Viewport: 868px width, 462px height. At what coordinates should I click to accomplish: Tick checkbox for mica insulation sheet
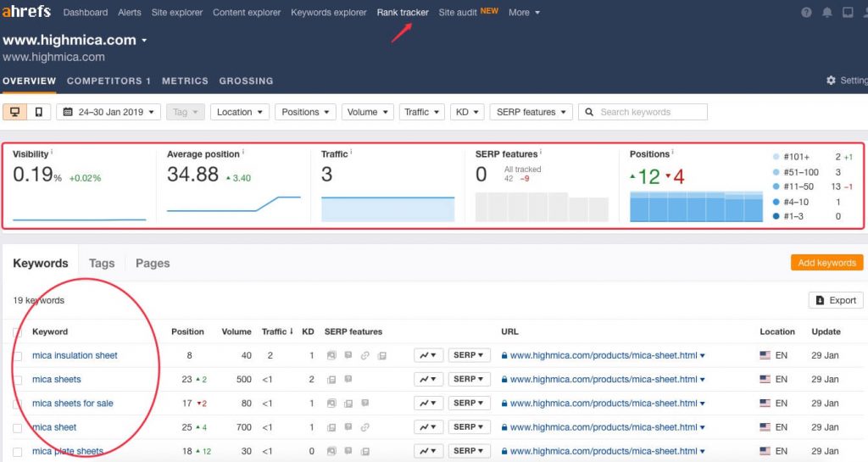(x=18, y=356)
